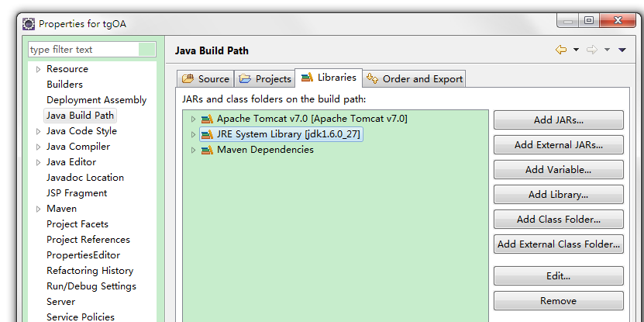Viewport: 644px width, 322px height.
Task: Open the Javadoc Location page
Action: pyautogui.click(x=85, y=178)
